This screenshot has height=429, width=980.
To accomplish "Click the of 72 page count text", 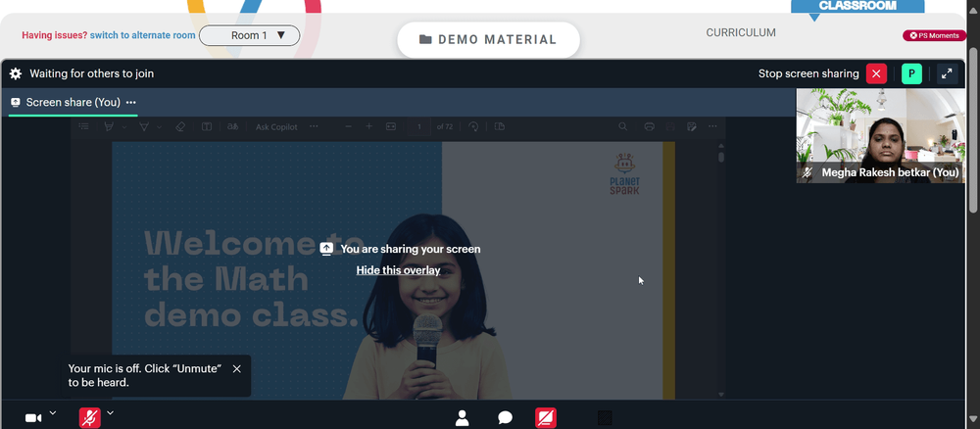I will (x=444, y=126).
